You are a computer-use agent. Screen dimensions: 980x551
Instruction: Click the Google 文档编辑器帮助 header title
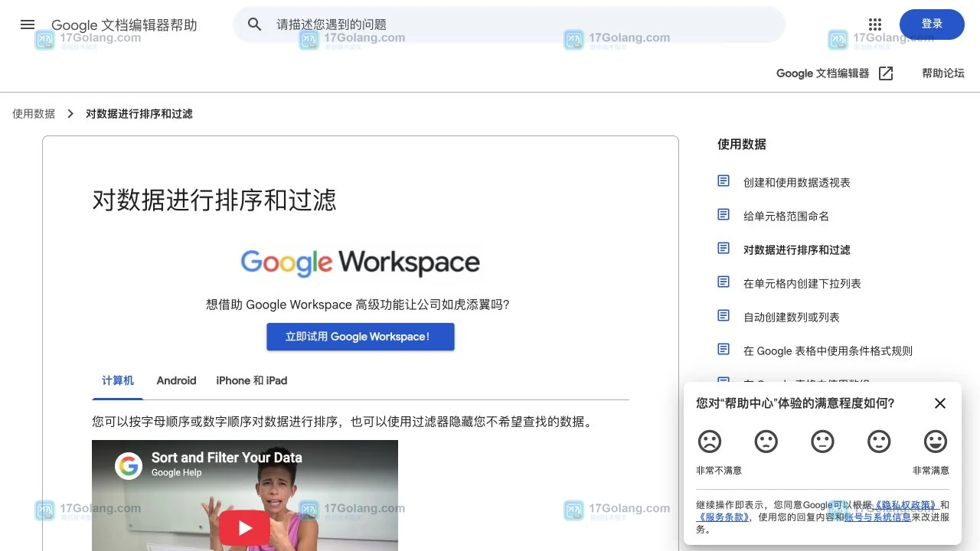point(124,25)
